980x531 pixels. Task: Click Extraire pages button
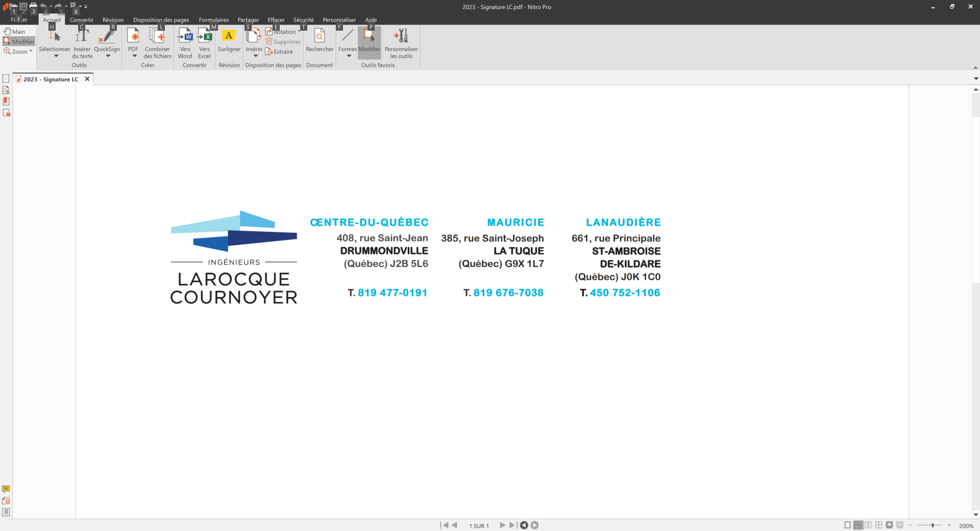coord(279,52)
